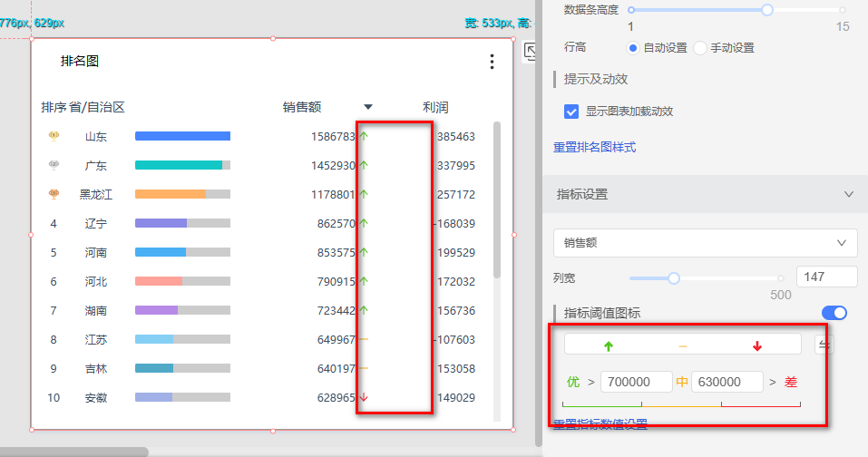Select the 自动设置 row height option
The image size is (868, 457).
(633, 47)
